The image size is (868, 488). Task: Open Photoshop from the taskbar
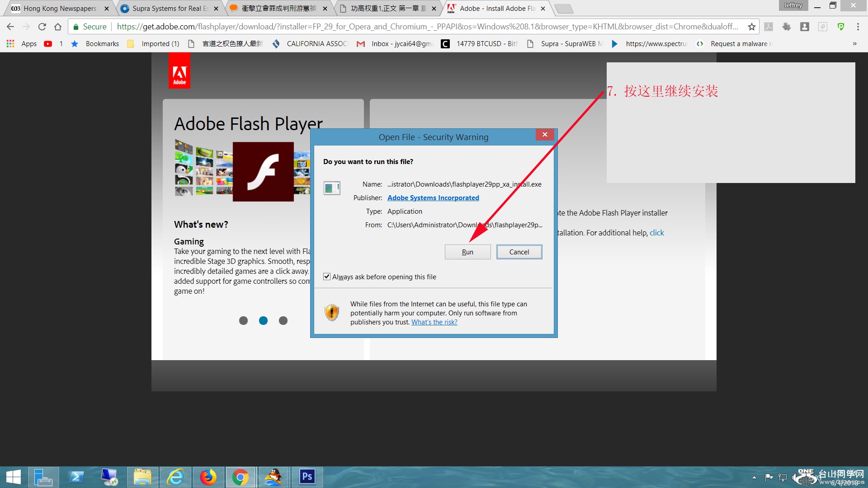coord(307,477)
